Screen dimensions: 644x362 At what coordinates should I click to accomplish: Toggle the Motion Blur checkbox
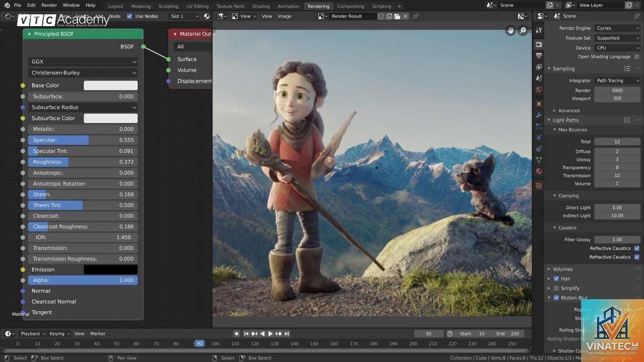[x=556, y=298]
